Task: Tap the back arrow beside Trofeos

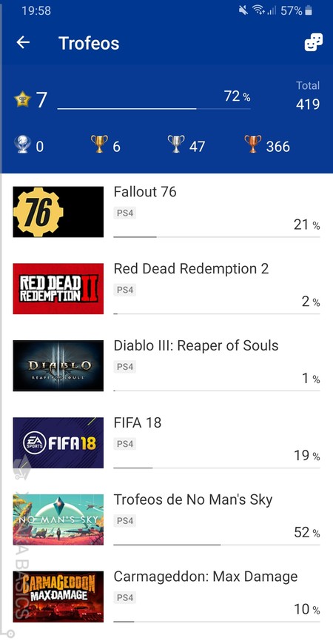Action: [x=23, y=43]
